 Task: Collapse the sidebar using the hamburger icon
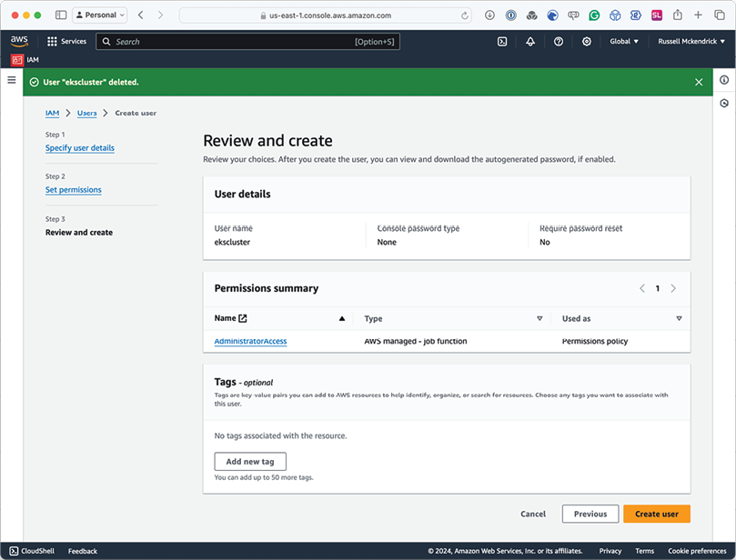[x=11, y=80]
